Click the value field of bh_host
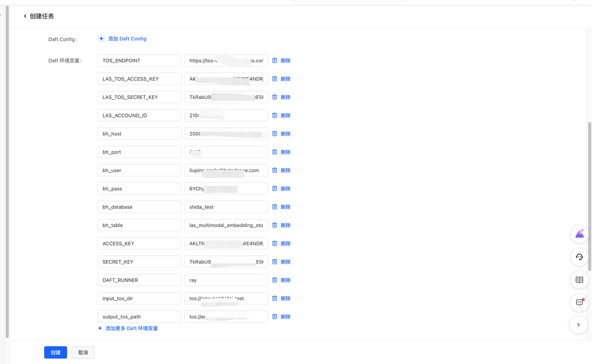Viewport: 592px width, 364px height. [226, 134]
